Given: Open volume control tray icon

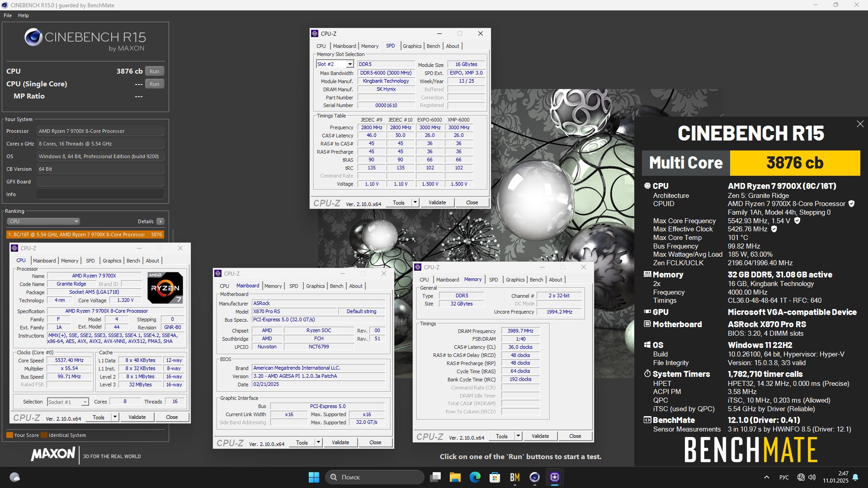Looking at the screenshot, I should tap(812, 477).
